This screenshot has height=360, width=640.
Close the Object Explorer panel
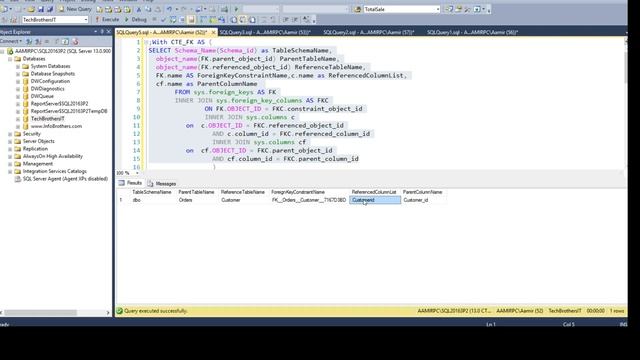tap(109, 31)
